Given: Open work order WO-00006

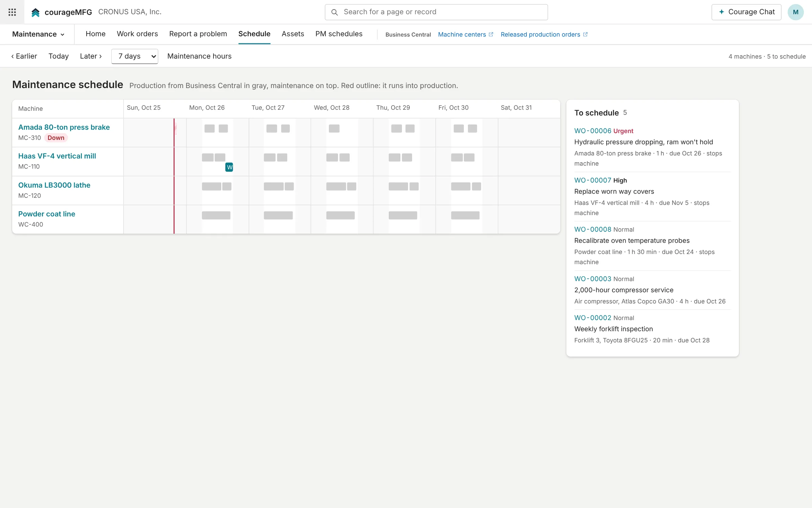Looking at the screenshot, I should pos(592,131).
